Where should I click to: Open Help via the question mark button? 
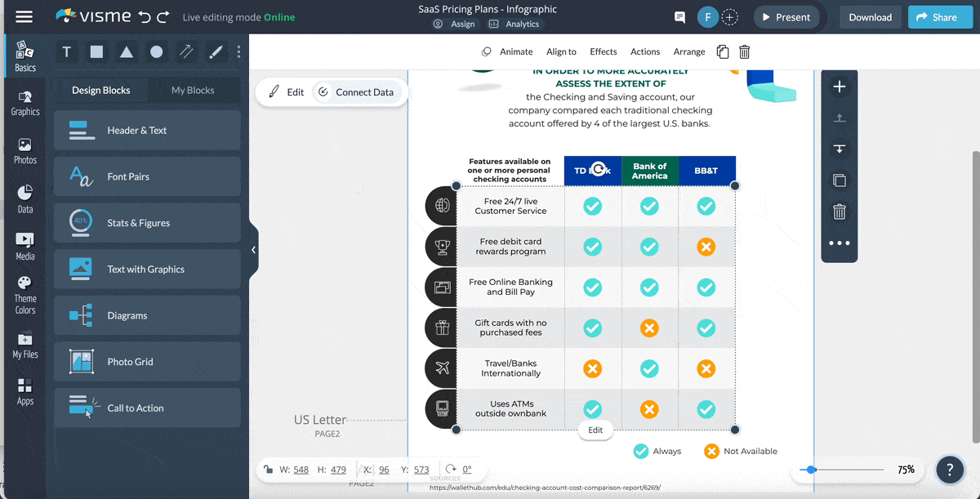(950, 470)
